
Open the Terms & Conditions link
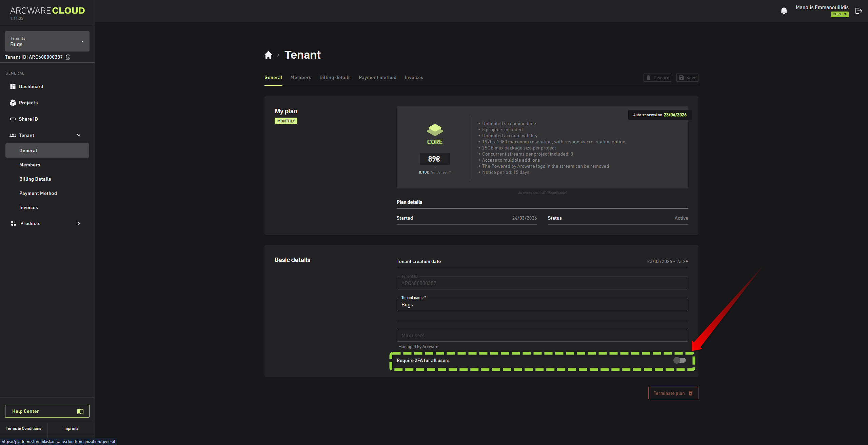tap(23, 428)
